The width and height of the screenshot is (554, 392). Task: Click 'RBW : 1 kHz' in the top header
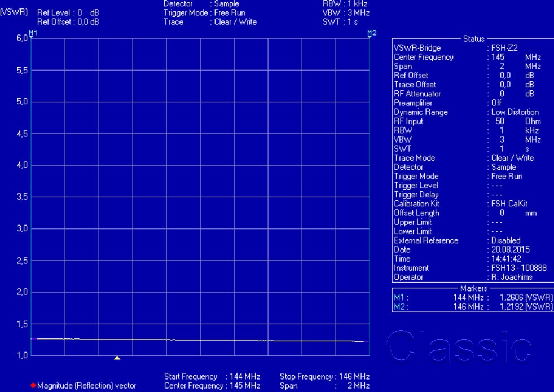[345, 4]
